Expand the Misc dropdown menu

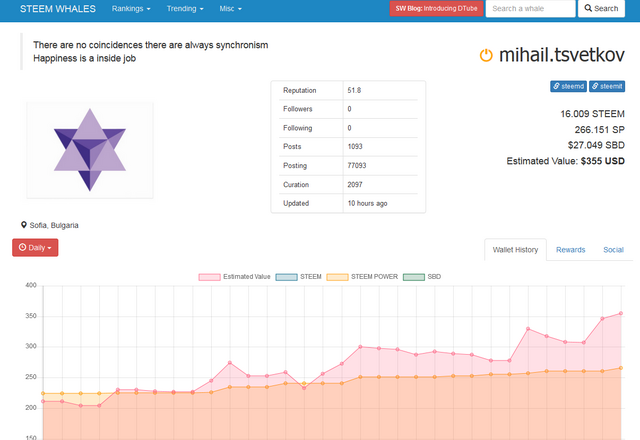click(x=230, y=9)
